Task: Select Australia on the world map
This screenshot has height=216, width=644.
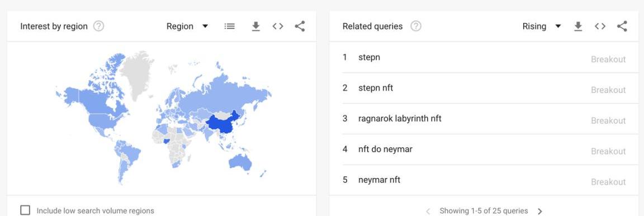Action: pyautogui.click(x=240, y=162)
